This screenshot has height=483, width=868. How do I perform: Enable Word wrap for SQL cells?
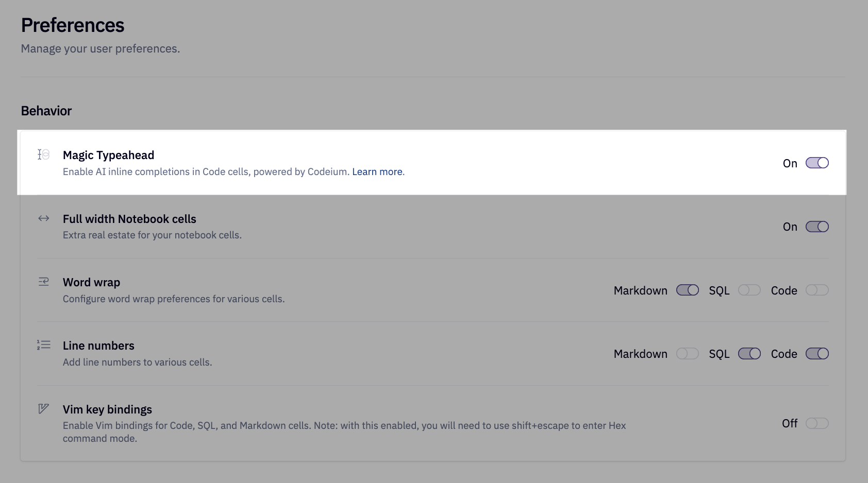coord(749,290)
